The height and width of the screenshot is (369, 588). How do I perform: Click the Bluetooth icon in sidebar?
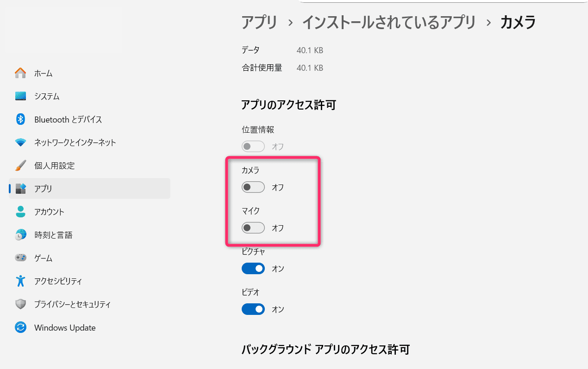click(20, 119)
